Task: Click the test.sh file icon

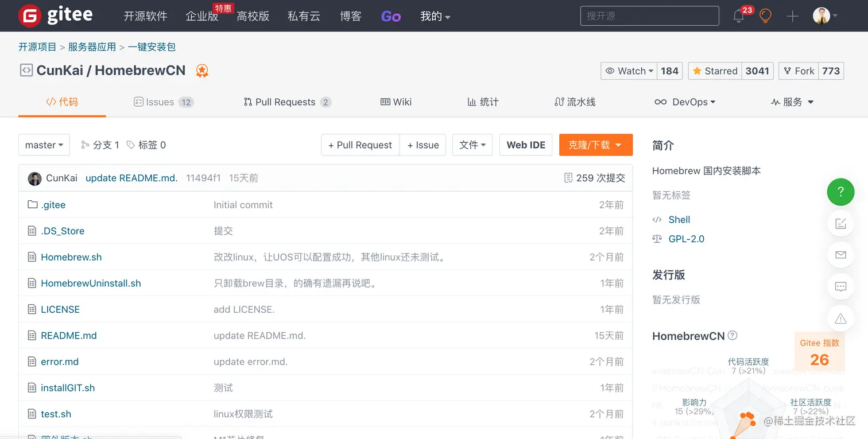Action: [x=32, y=414]
